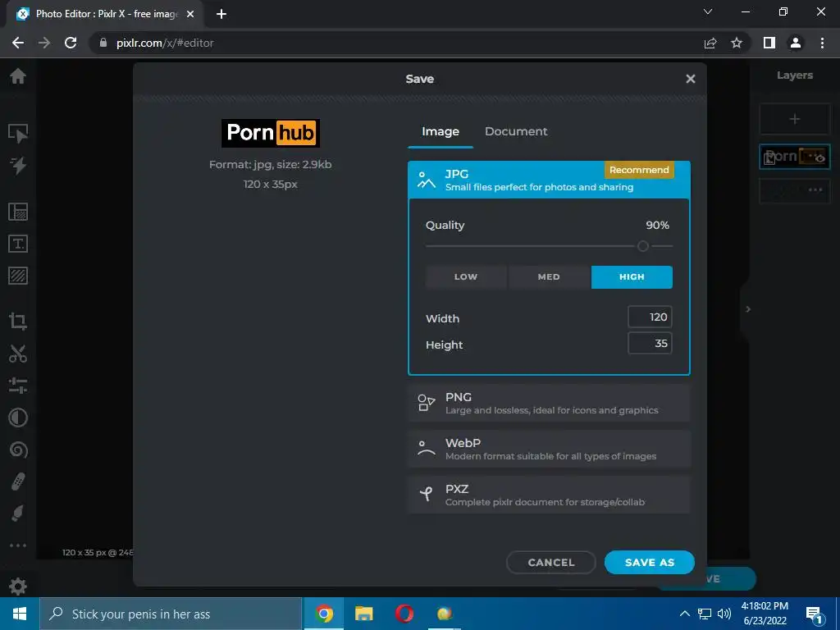Reload the Pixlr page

point(71,43)
